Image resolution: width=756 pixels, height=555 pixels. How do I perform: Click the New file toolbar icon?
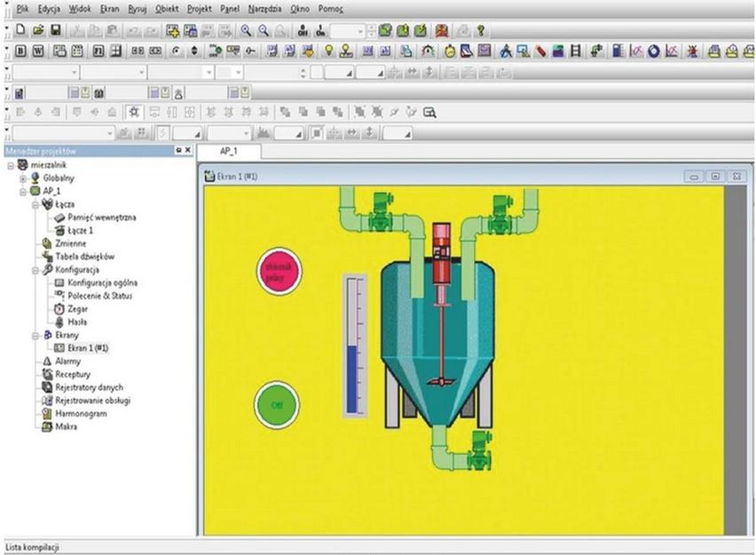pyautogui.click(x=20, y=30)
